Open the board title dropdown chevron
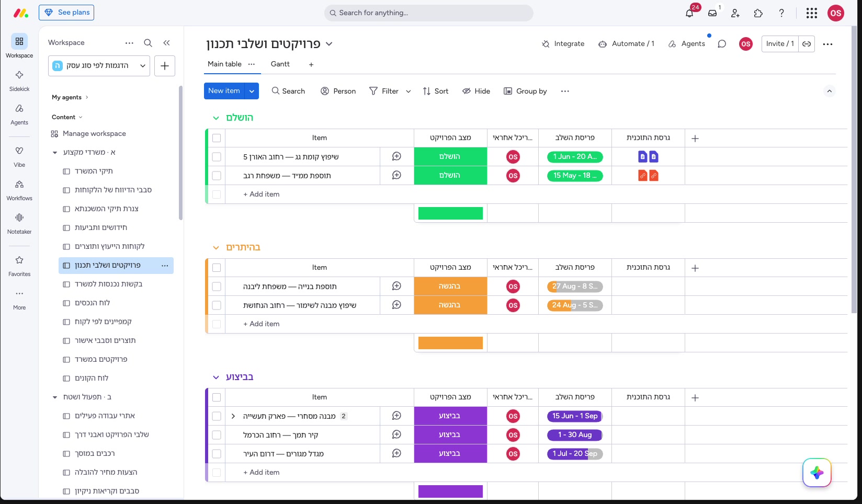This screenshot has height=504, width=862. (329, 44)
